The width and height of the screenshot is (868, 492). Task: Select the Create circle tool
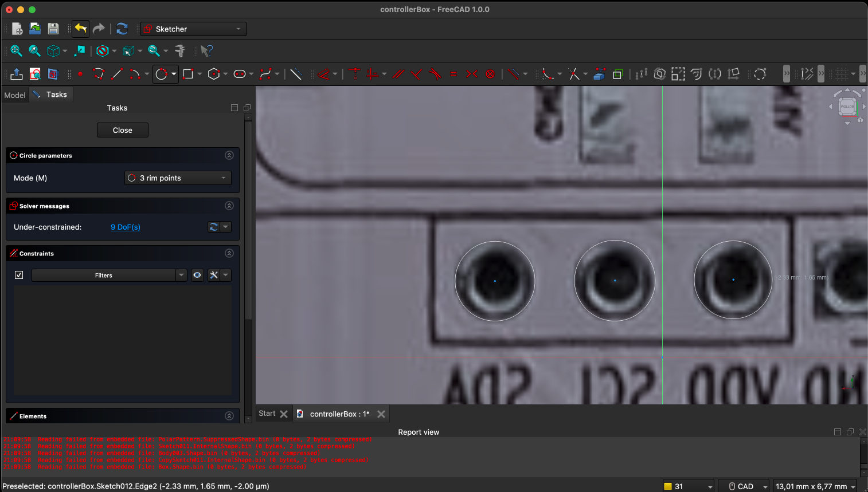161,74
